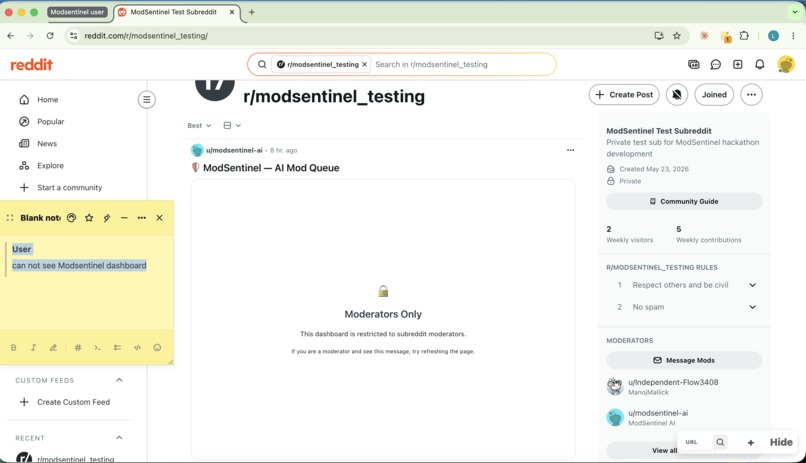Open the Community Guide
Viewport: 806px width, 463px height.
(684, 201)
